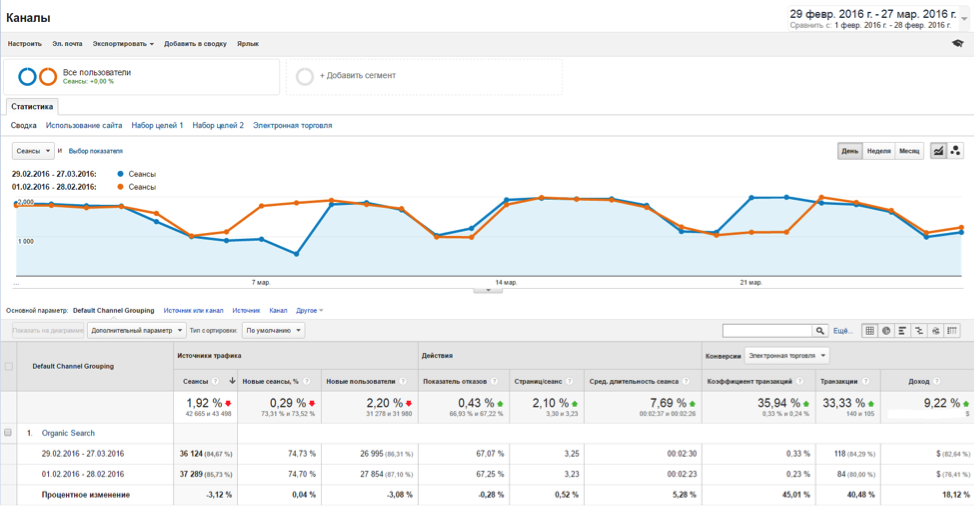The height and width of the screenshot is (506, 975).
Task: Click the Ярлык toolbar button
Action: click(x=247, y=44)
